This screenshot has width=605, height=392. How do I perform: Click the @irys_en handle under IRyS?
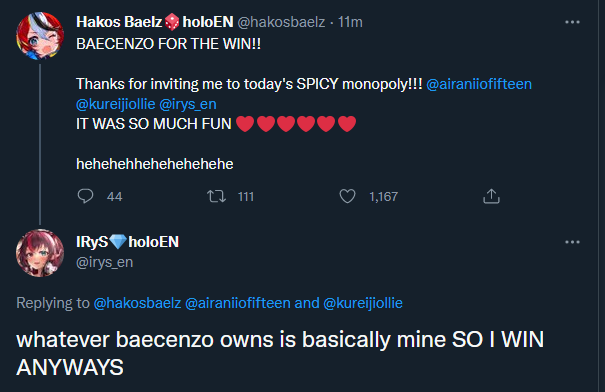[105, 262]
